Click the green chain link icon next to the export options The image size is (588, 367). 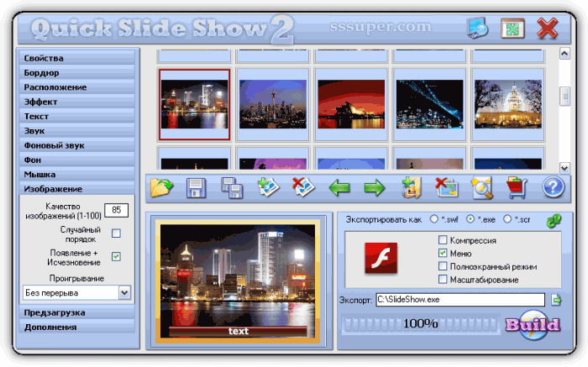pos(554,220)
